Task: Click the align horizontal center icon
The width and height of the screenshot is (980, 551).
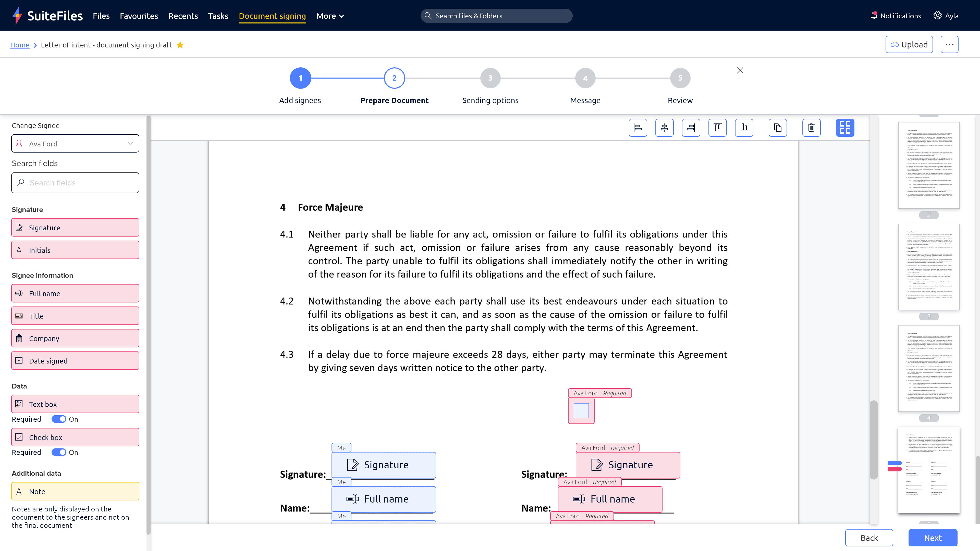Action: (x=664, y=128)
